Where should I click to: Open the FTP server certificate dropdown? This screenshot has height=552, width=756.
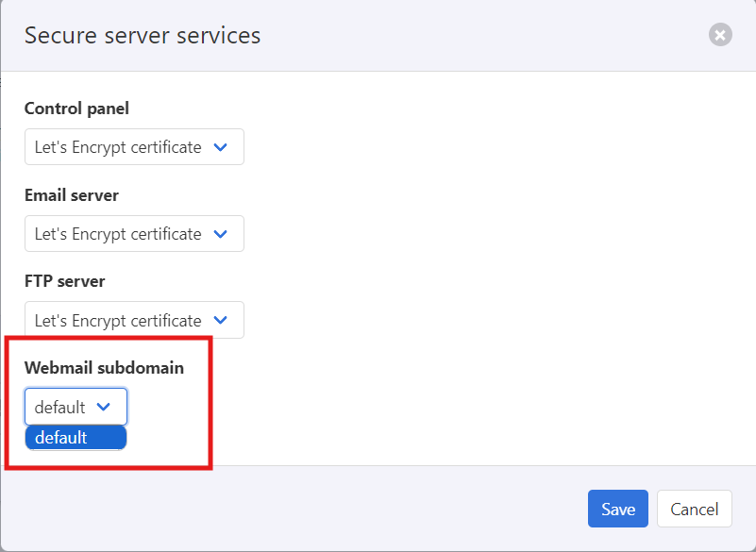(x=134, y=321)
